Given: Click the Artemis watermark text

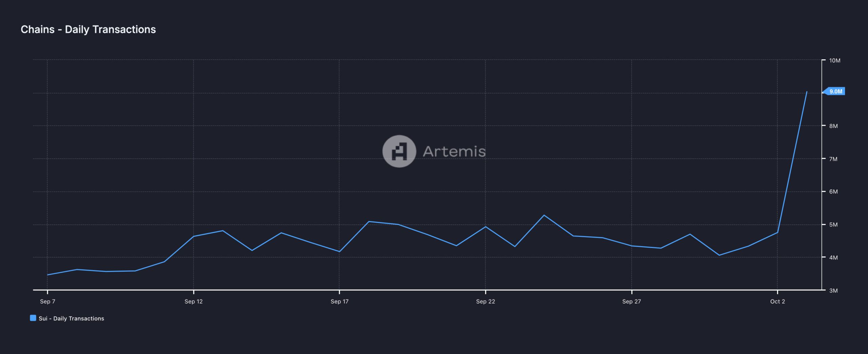Looking at the screenshot, I should (454, 151).
